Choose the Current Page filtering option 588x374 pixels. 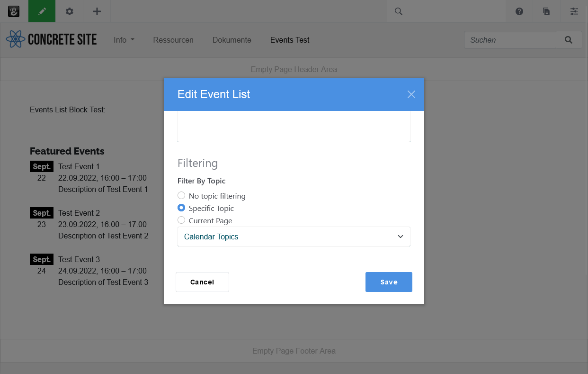[181, 220]
